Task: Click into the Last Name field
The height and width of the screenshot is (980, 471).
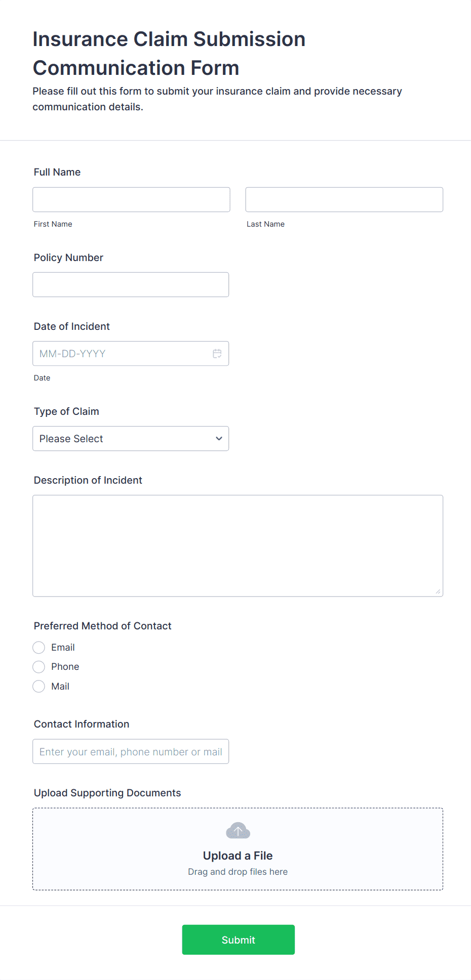Action: click(x=344, y=199)
